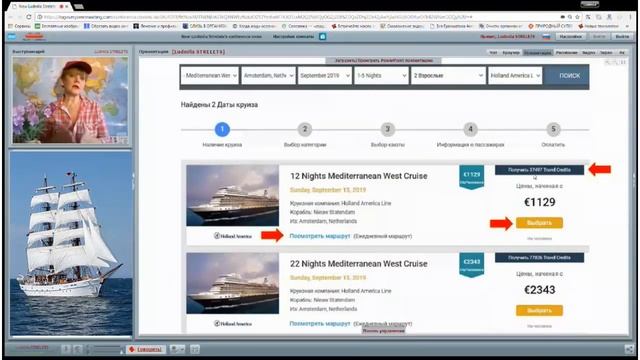Open the 1-5 Nights duration dropdown
640x360 pixels.
pyautogui.click(x=381, y=76)
